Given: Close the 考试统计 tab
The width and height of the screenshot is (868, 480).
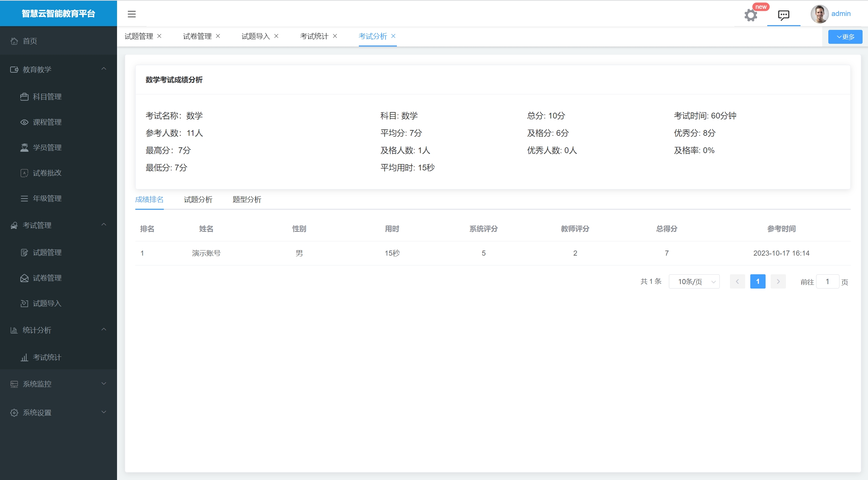Looking at the screenshot, I should click(335, 36).
